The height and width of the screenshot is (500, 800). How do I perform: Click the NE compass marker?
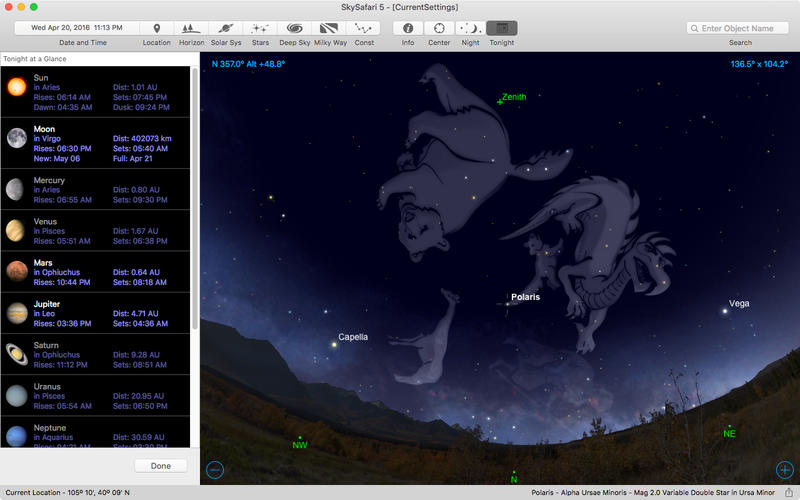pos(729,434)
